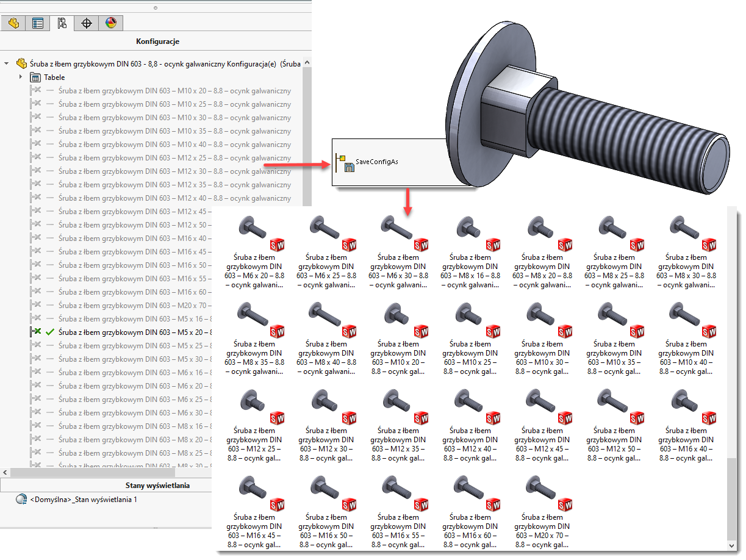This screenshot has width=746, height=560.
Task: Click the file name label of M10 x 30 file
Action: [x=542, y=357]
